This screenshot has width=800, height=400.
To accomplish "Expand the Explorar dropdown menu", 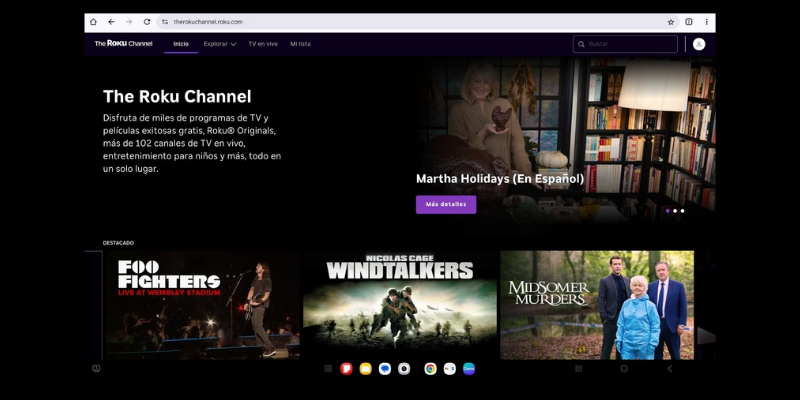I will point(219,44).
